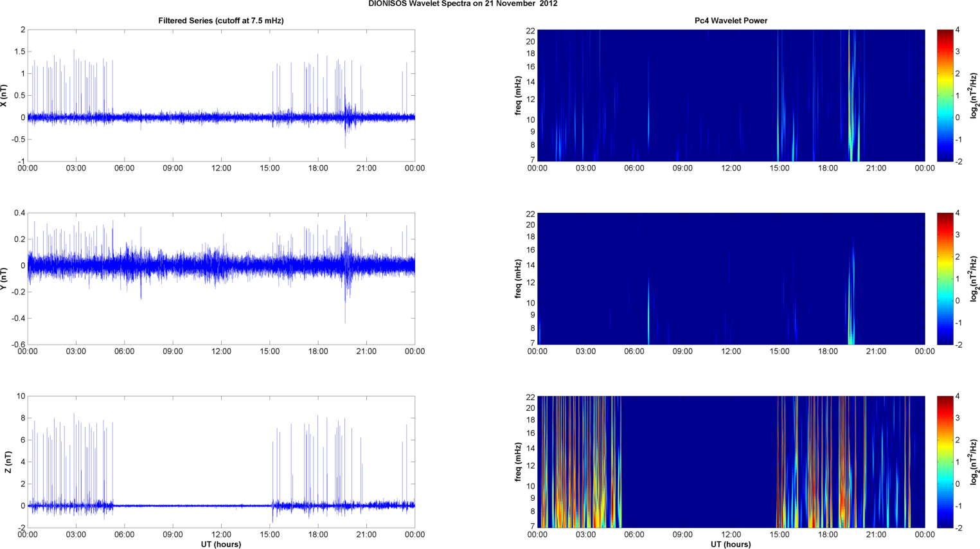980x549 pixels.
Task: Click the log2(nT²/Hz) label of the top colorbar
Action: pos(974,96)
